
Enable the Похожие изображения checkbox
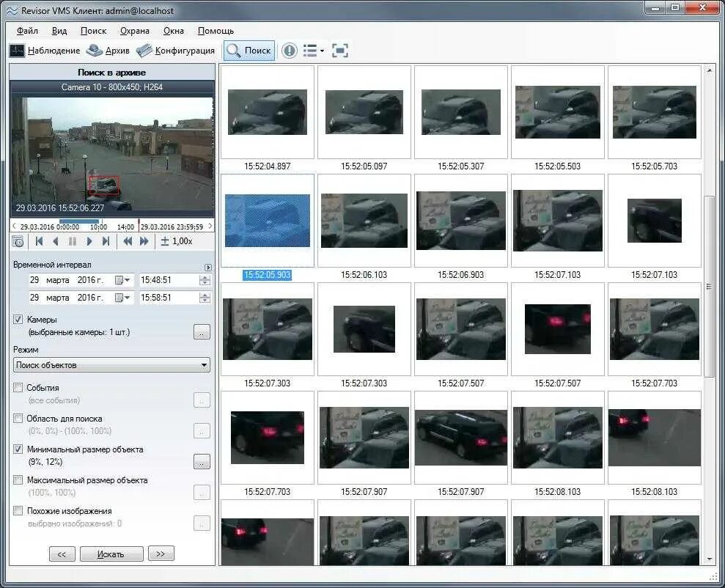click(18, 511)
